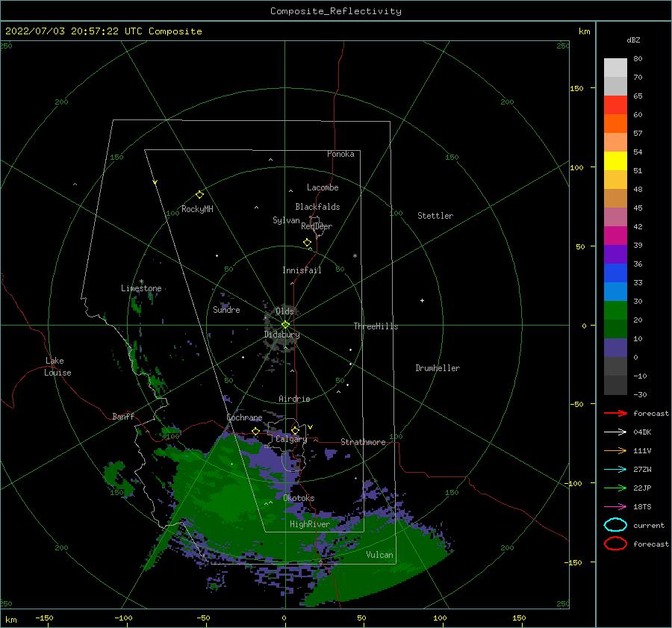Click the Strathmore city label
Viewport: 672px width, 628px height.
pos(363,442)
